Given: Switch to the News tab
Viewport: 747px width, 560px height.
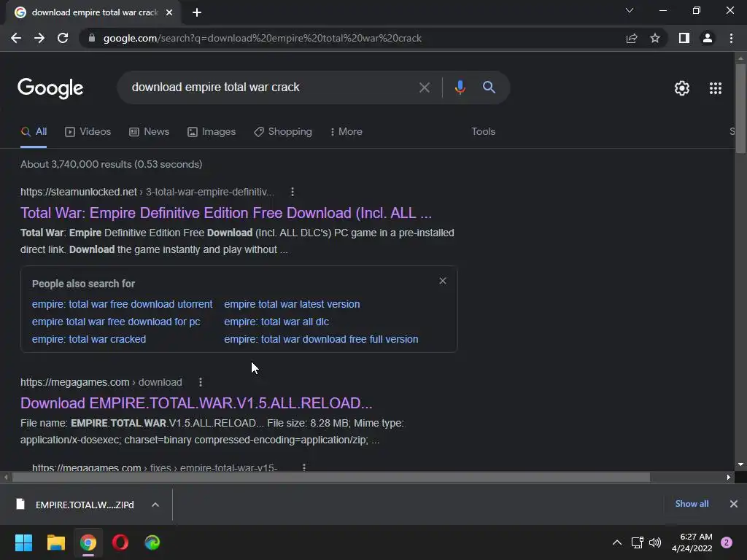Looking at the screenshot, I should pyautogui.click(x=149, y=132).
